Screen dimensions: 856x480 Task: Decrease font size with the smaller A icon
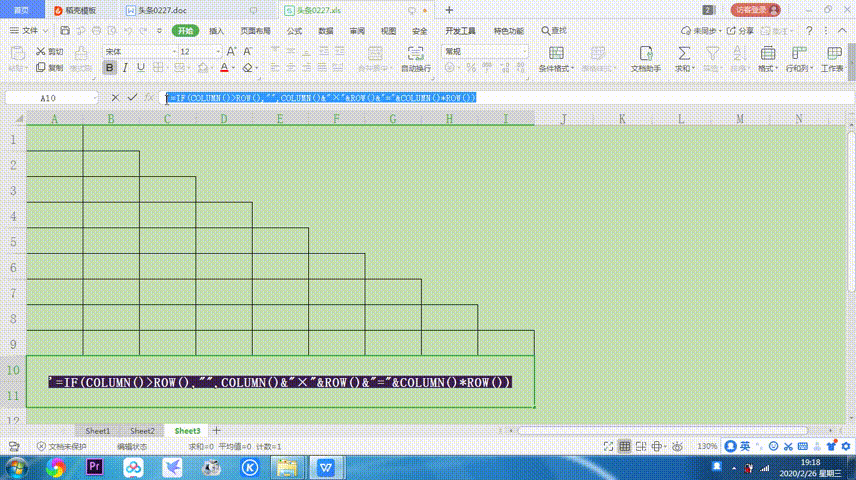(247, 51)
